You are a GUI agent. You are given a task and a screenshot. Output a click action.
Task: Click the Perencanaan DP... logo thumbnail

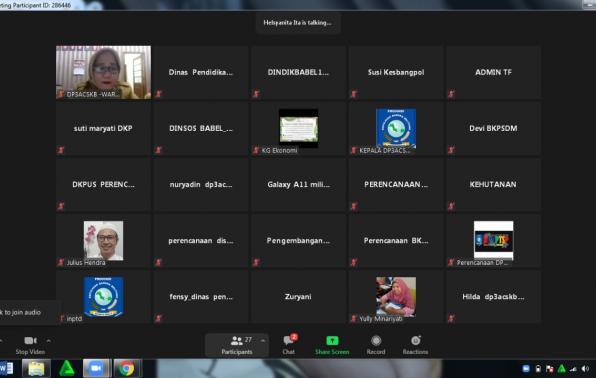493,240
